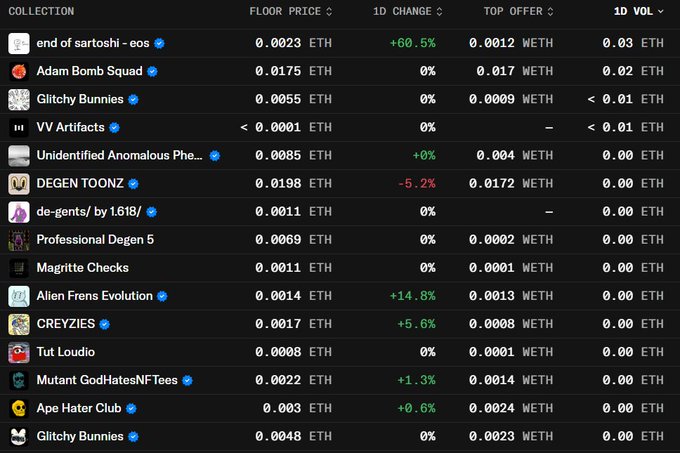Click the 0.017 WETH top offer

click(x=515, y=71)
